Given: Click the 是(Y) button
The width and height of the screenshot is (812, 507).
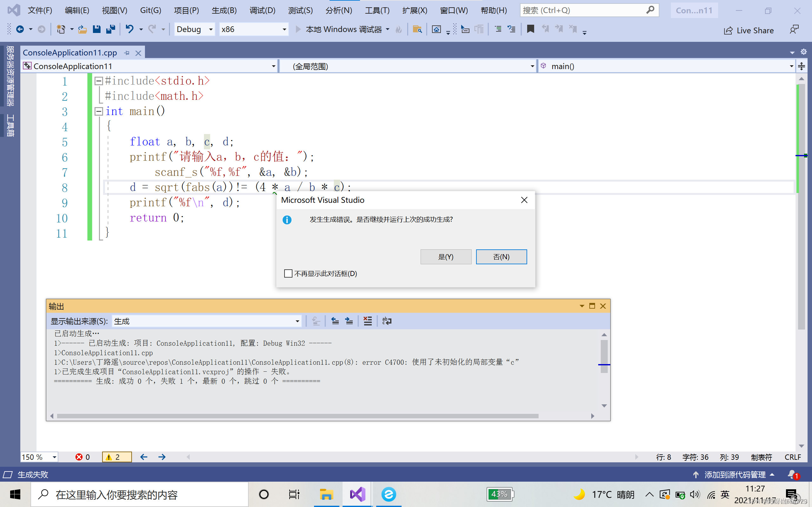Looking at the screenshot, I should [x=446, y=257].
